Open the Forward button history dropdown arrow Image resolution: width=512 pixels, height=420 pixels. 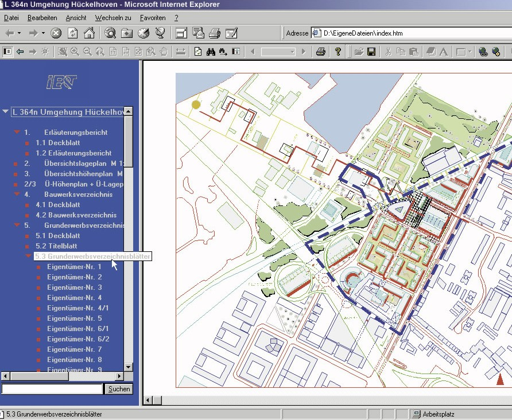click(x=43, y=33)
